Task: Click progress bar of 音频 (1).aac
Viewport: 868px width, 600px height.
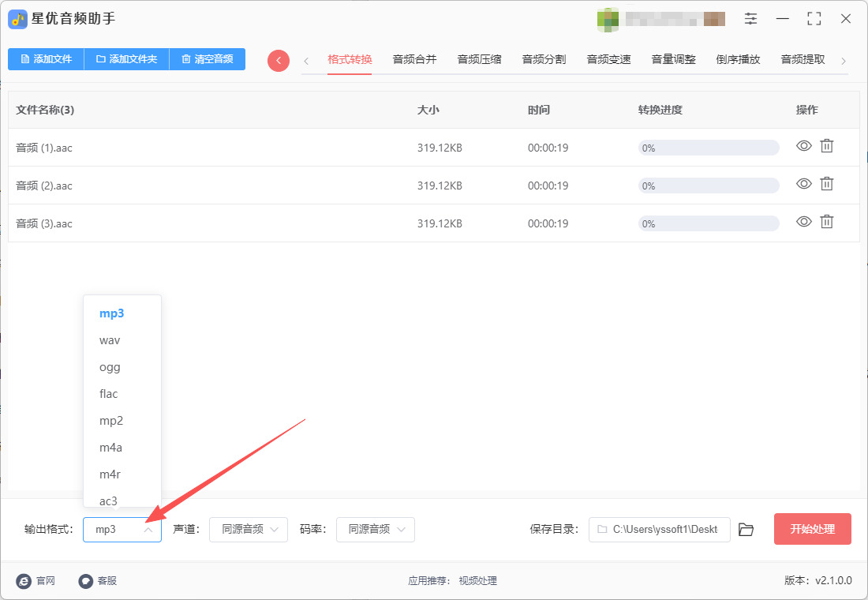Action: [x=708, y=148]
